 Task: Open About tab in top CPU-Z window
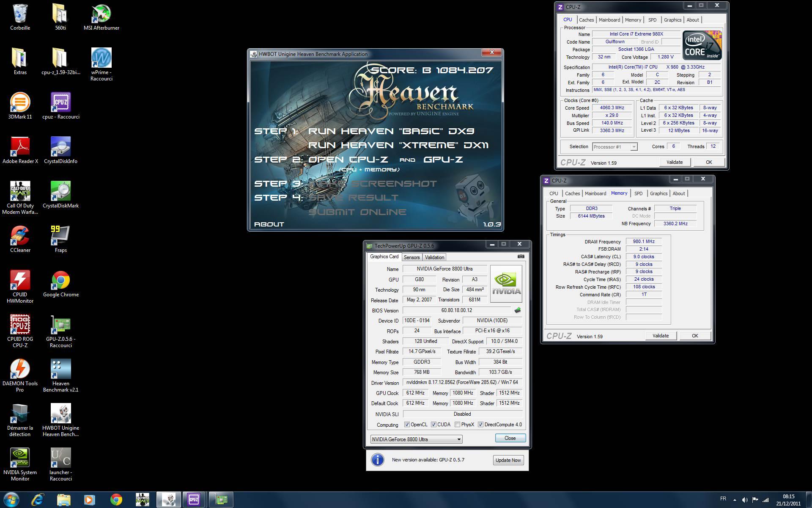tap(693, 20)
